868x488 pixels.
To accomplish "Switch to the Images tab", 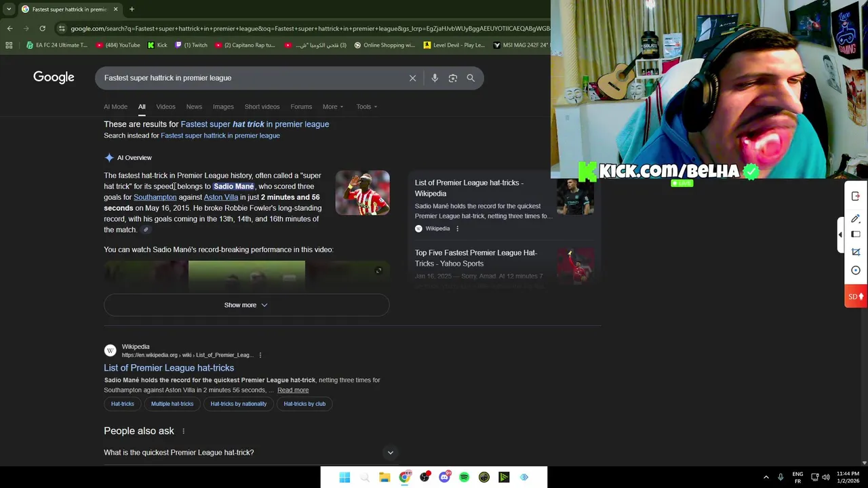I will pos(223,106).
